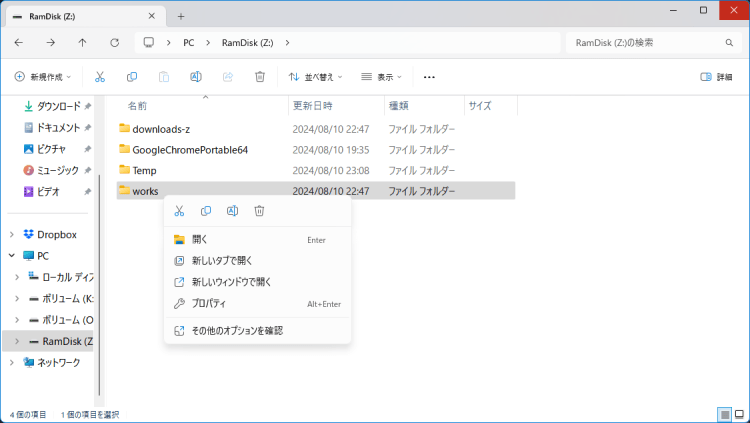Copy works via context menu copy icon
This screenshot has height=423, width=750.
click(x=206, y=211)
